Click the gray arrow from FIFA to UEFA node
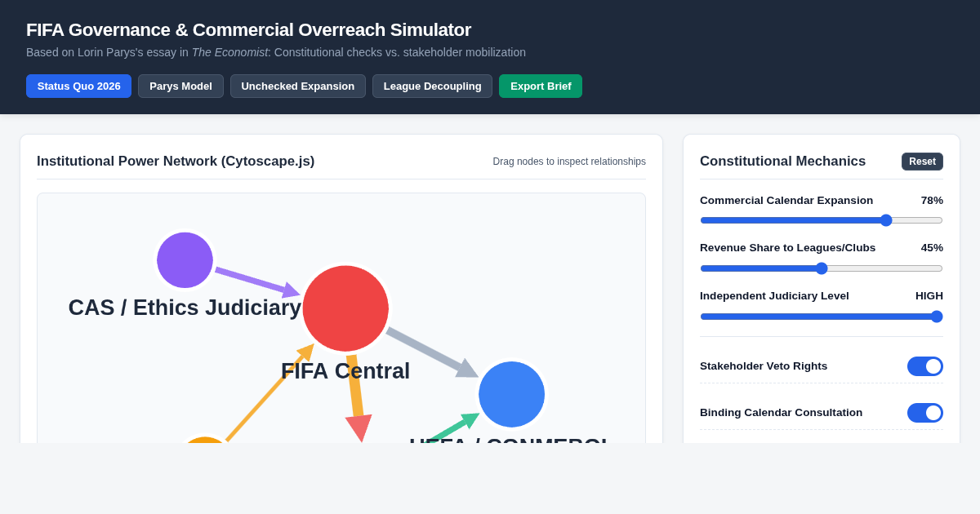Image resolution: width=980 pixels, height=514 pixels. [431, 352]
